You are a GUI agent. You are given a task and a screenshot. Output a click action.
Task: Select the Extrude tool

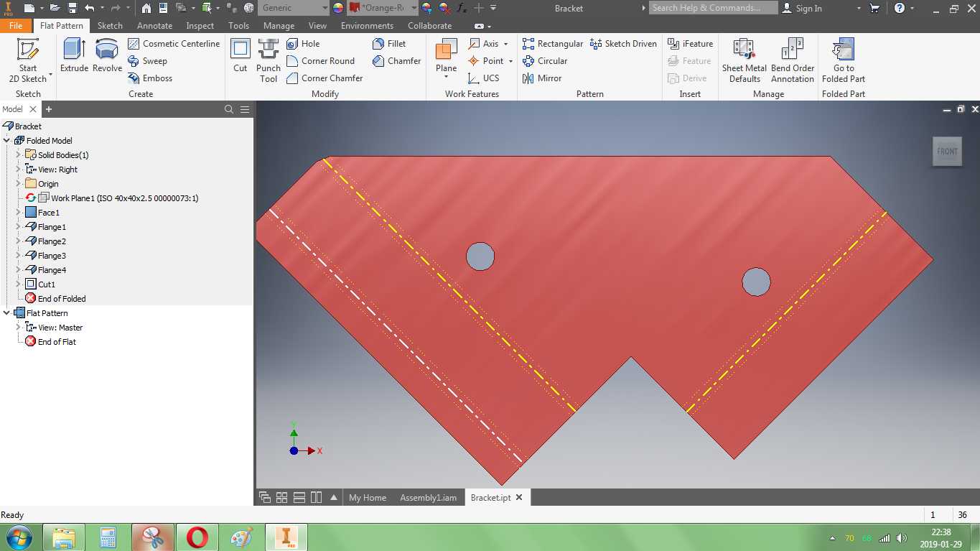(x=74, y=56)
